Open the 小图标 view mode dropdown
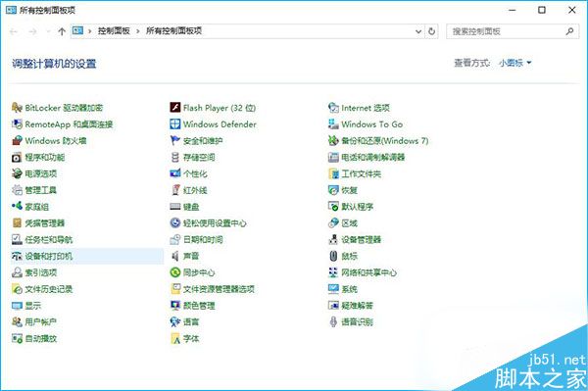This screenshot has height=391, width=588. pyautogui.click(x=515, y=63)
